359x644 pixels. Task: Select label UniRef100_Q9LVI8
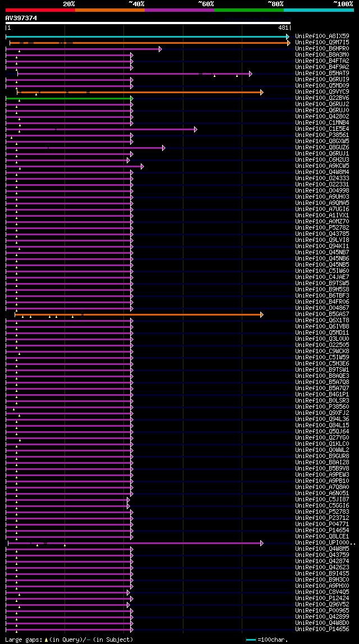click(x=322, y=240)
